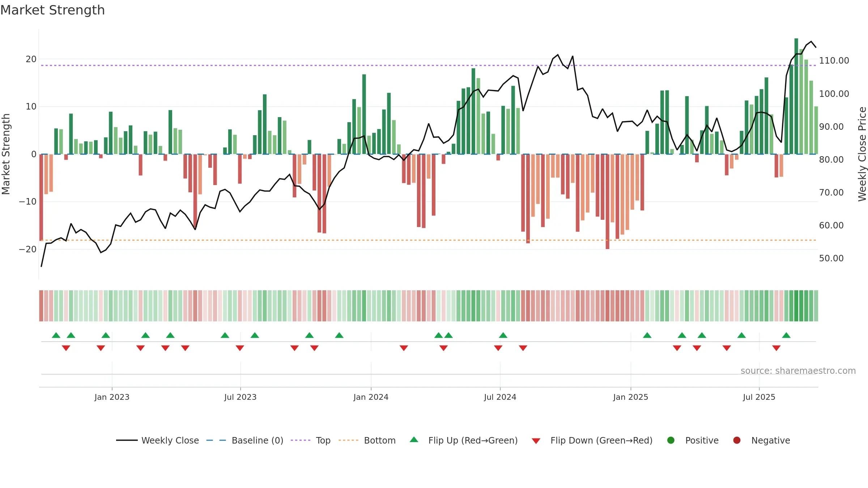Viewport: 868px width, 488px height.
Task: Toggle Flip Down (Green→Red) legend entry
Action: [x=592, y=440]
